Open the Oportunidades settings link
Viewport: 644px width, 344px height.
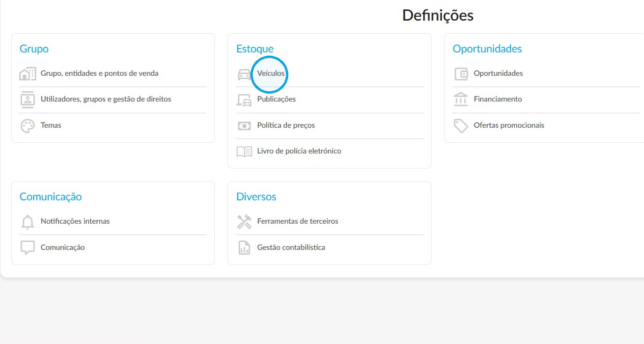pos(498,73)
